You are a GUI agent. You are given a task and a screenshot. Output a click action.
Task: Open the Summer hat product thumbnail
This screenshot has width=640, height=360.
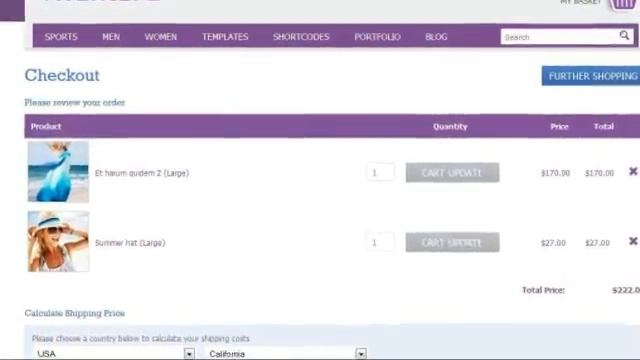tap(58, 241)
